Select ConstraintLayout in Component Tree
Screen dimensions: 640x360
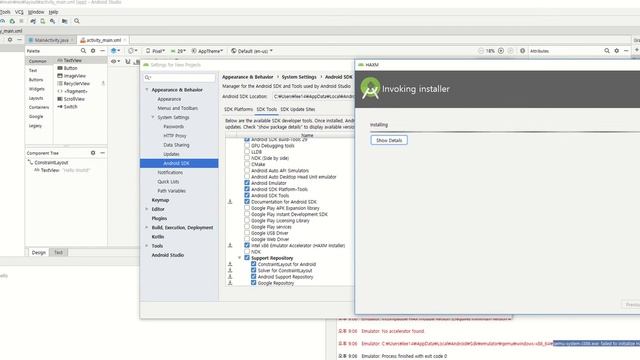coord(51,162)
